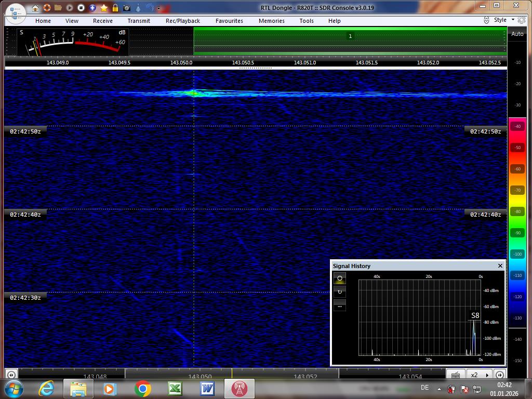Click the Play icon to start the radio

(70, 7)
